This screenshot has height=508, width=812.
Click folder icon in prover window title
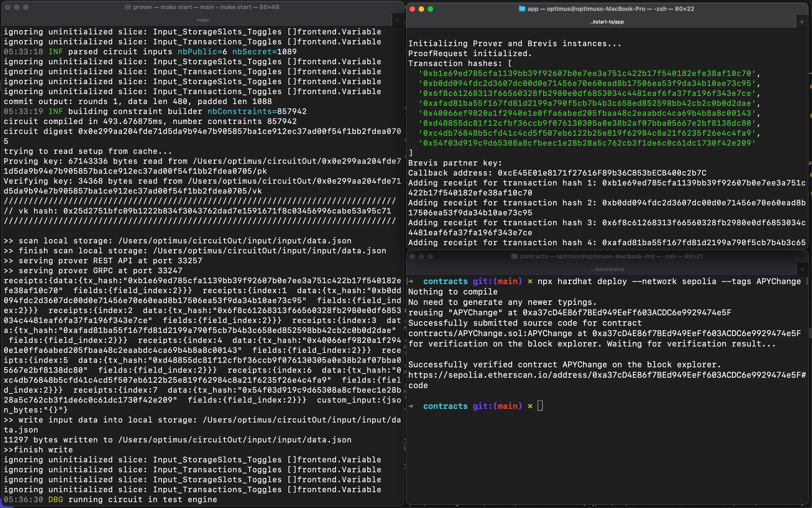coord(127,7)
